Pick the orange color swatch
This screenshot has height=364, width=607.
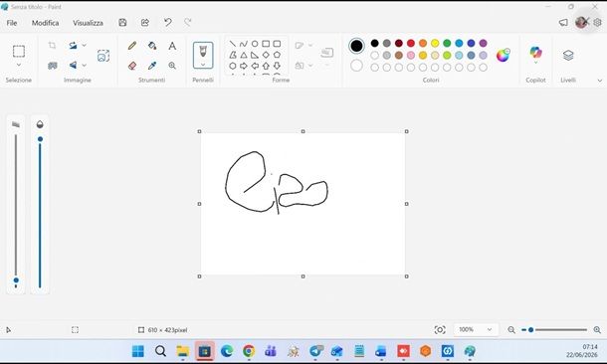click(423, 43)
